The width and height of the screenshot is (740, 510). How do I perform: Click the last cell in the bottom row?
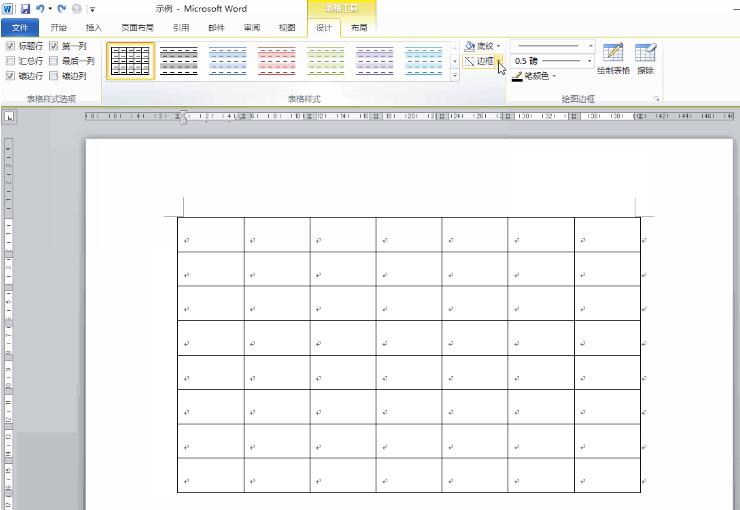pyautogui.click(x=607, y=475)
